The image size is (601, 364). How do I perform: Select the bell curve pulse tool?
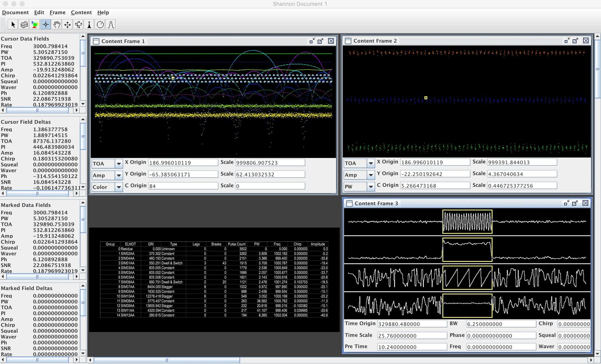pyautogui.click(x=111, y=25)
